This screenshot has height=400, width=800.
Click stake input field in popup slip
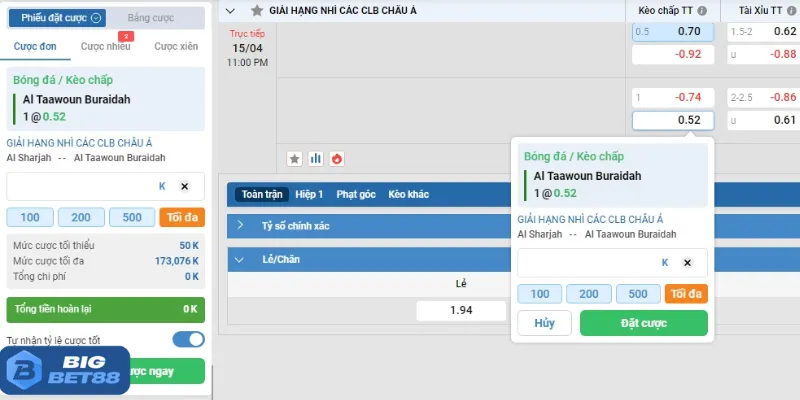coord(612,263)
